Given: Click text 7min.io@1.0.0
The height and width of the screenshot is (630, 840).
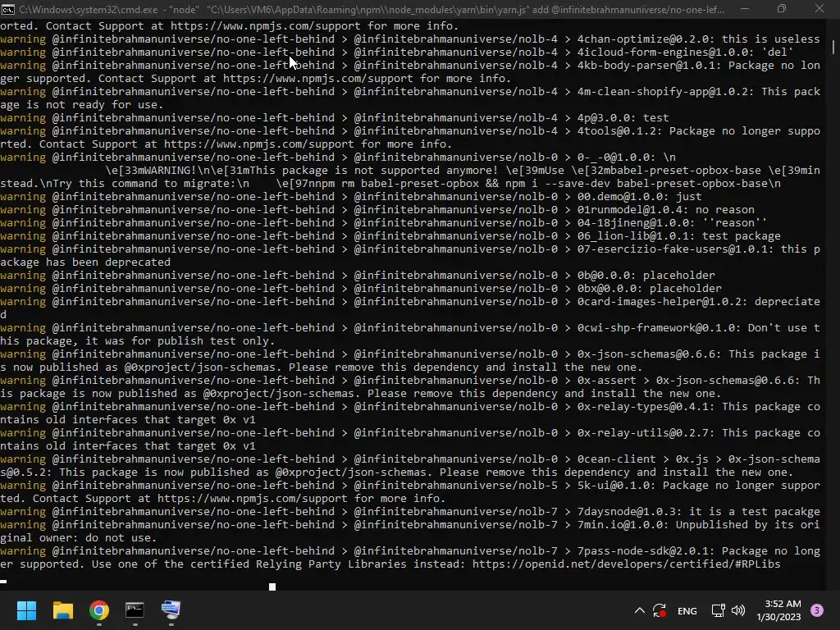Looking at the screenshot, I should [x=623, y=525].
